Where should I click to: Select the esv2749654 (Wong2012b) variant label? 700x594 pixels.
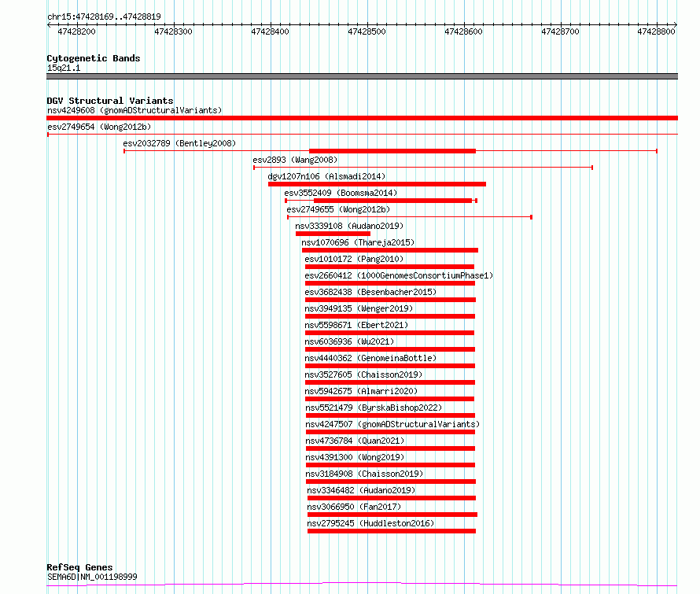point(99,127)
